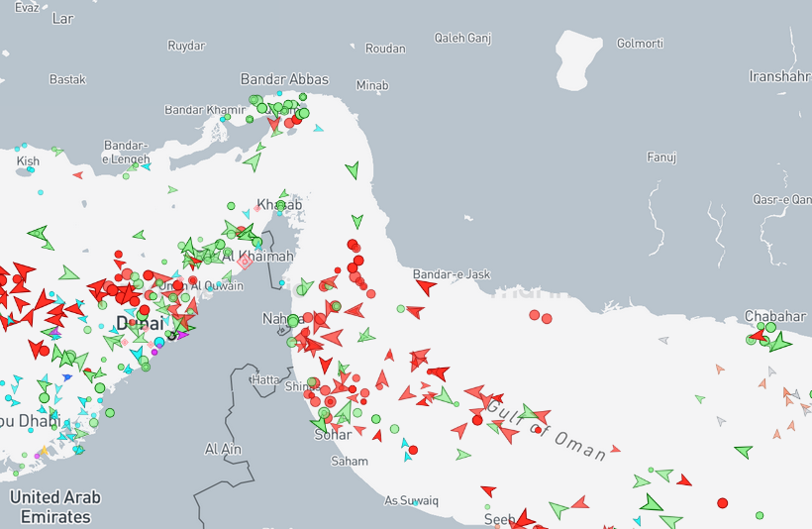Click small red arrow right of Gulf of Oman text

pyautogui.click(x=615, y=449)
